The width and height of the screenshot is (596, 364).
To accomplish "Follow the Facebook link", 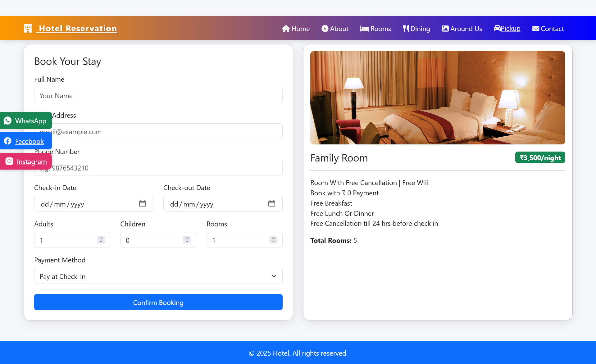I will coord(30,141).
